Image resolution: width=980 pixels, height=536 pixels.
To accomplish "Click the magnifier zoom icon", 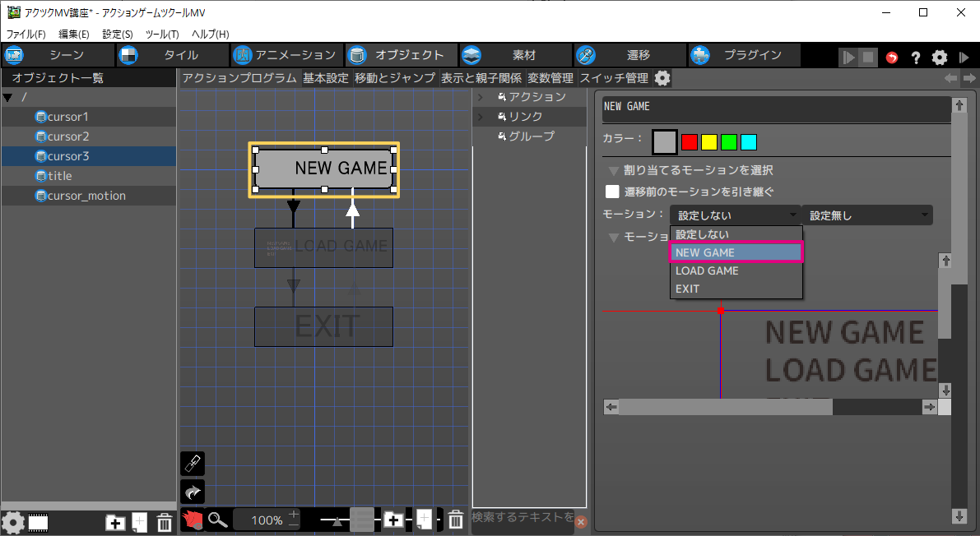I will [x=217, y=520].
